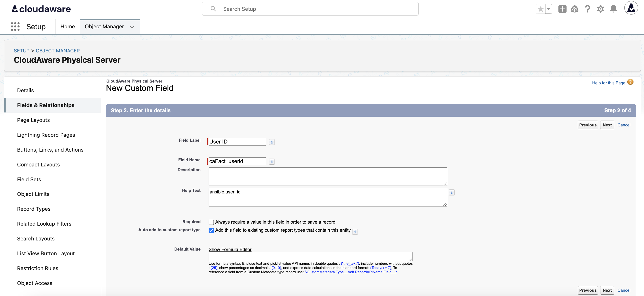Open the App Launcher grid icon
Viewport: 644px width, 296px height.
click(x=15, y=26)
